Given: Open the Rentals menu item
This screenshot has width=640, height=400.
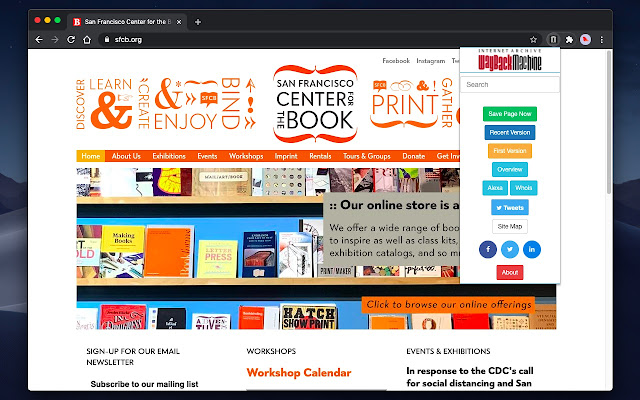Looking at the screenshot, I should coord(320,156).
